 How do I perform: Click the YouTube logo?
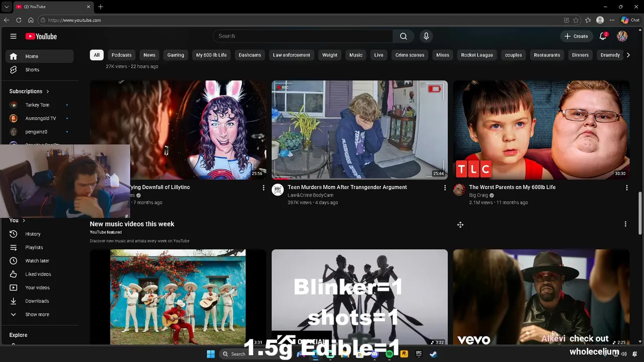41,36
